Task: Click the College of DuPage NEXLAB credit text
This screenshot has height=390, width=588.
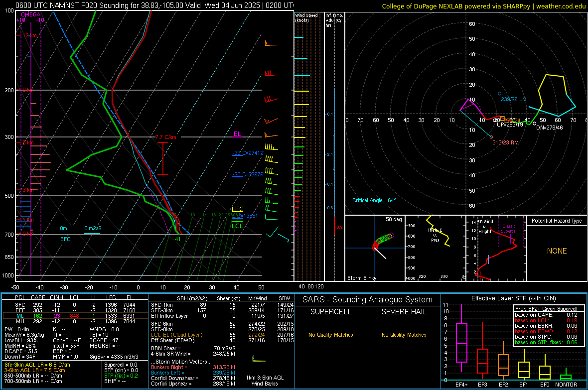Action: (483, 6)
